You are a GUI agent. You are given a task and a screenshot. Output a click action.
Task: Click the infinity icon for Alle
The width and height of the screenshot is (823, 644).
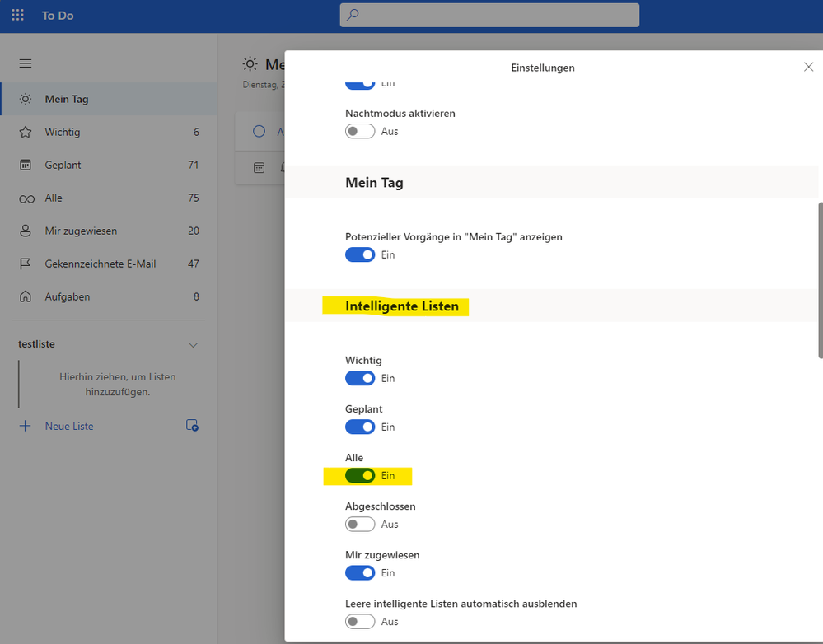click(x=26, y=199)
